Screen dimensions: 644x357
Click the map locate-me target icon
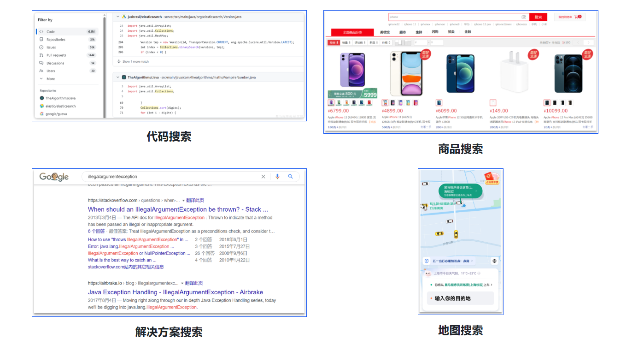point(494,261)
